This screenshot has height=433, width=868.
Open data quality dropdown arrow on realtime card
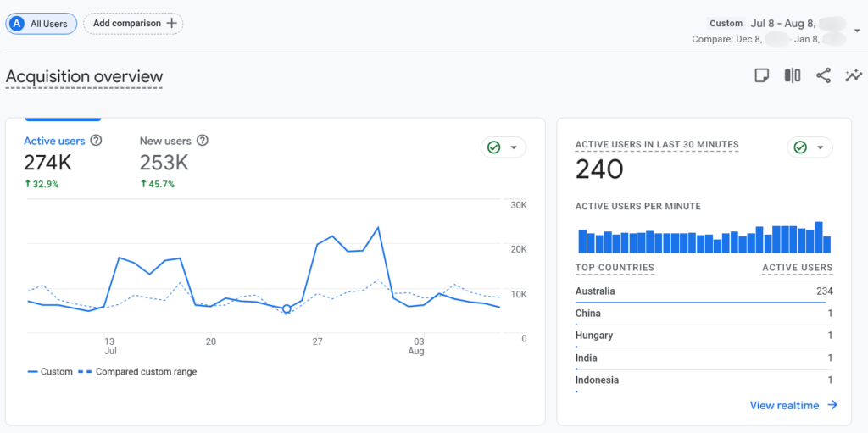tap(820, 147)
